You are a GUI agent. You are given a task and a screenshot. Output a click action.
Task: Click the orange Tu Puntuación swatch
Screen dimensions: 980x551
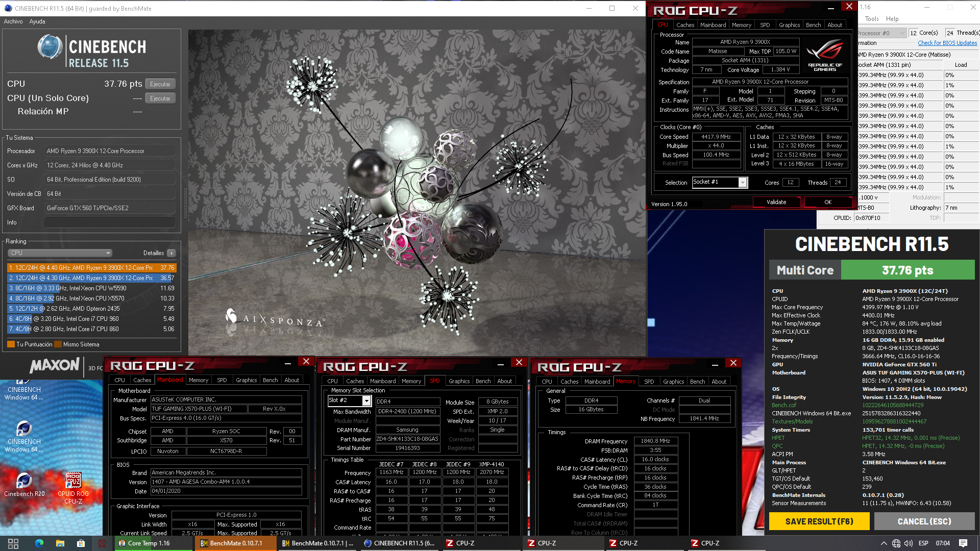coord(11,344)
